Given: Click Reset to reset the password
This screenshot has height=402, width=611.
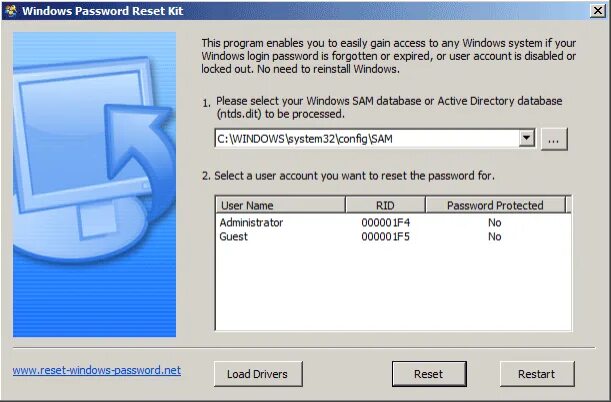Looking at the screenshot, I should tap(429, 374).
